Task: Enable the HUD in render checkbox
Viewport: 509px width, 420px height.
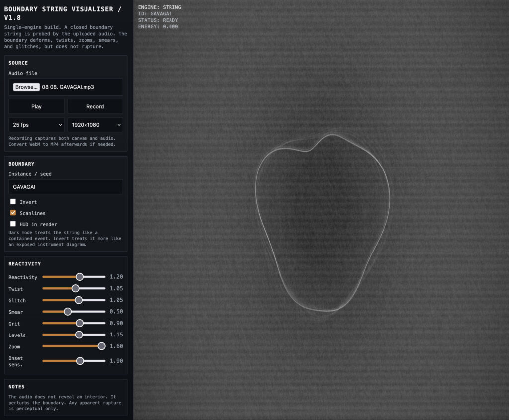Action: pos(13,224)
